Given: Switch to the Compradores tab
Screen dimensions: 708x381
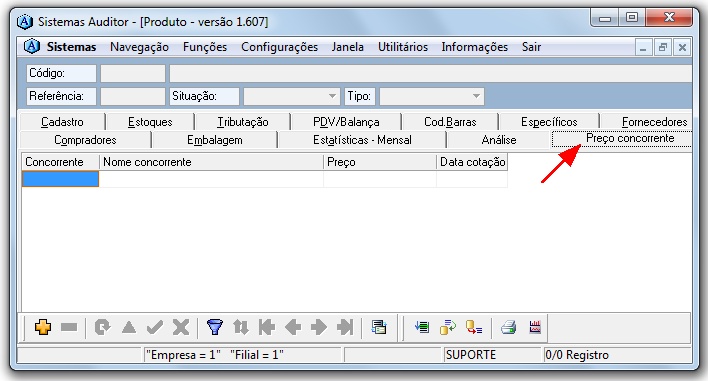Looking at the screenshot, I should click(x=85, y=140).
